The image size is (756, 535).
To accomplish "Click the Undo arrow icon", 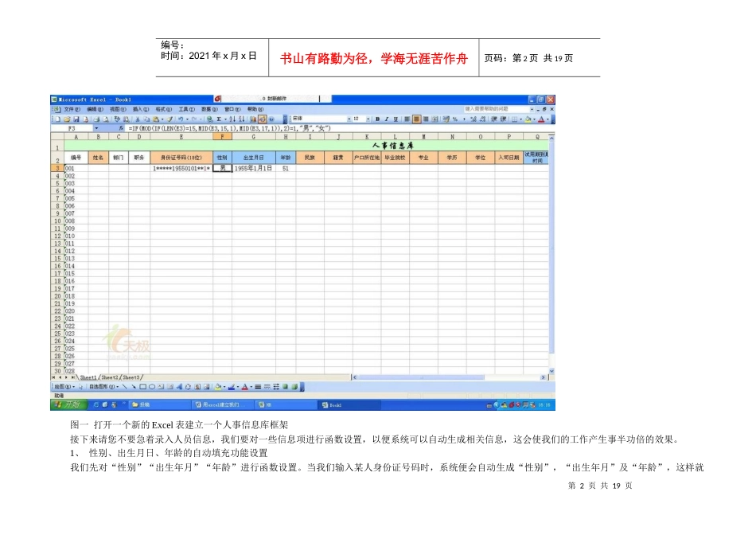I will 181,119.
